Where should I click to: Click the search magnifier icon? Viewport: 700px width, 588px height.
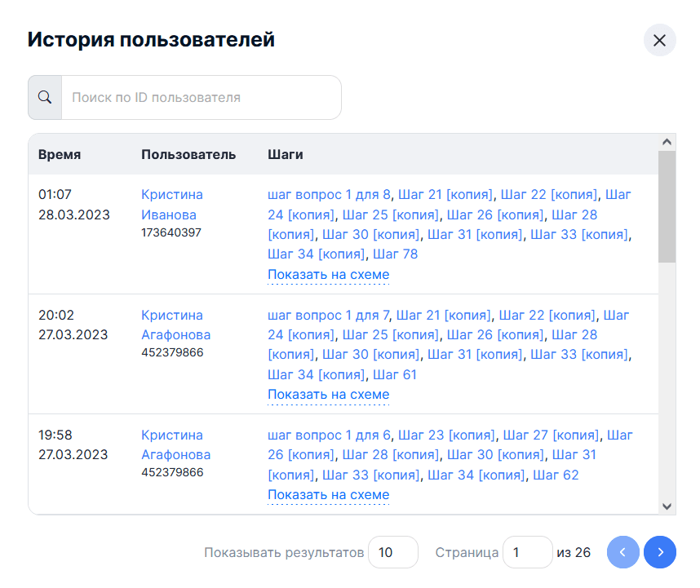click(45, 98)
